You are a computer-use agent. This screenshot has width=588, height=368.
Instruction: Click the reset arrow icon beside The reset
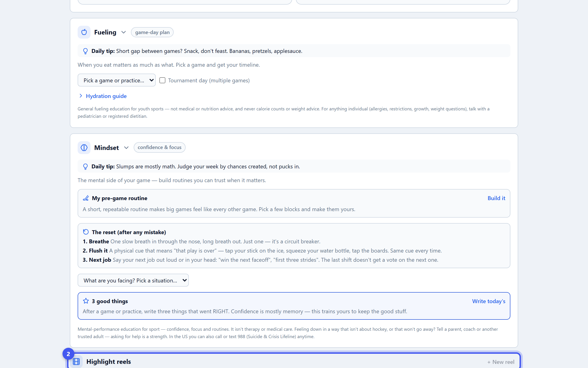coord(86,232)
